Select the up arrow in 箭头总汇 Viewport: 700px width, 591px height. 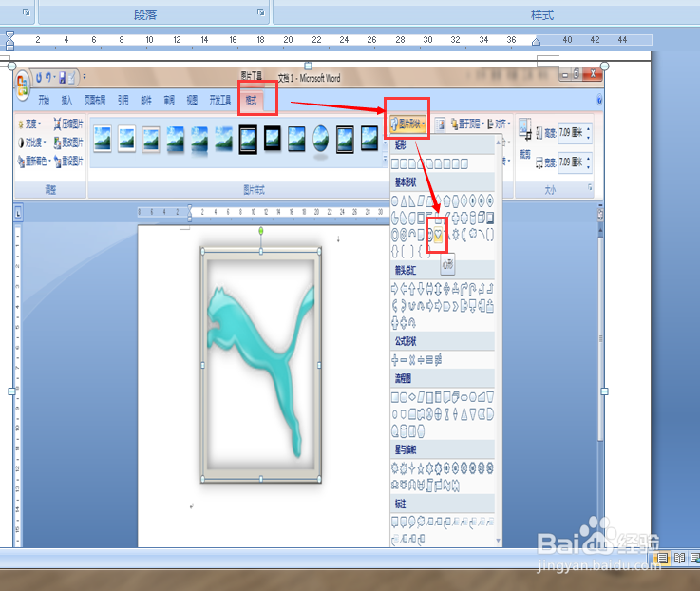point(412,289)
